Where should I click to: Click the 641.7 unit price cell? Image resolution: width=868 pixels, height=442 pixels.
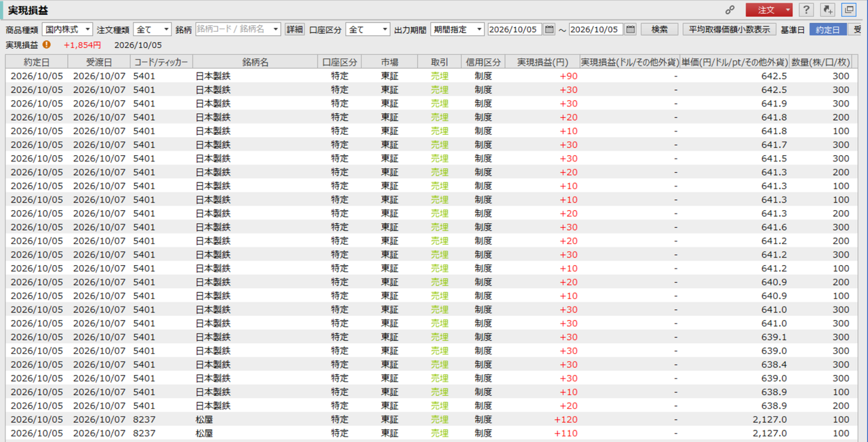(x=774, y=144)
